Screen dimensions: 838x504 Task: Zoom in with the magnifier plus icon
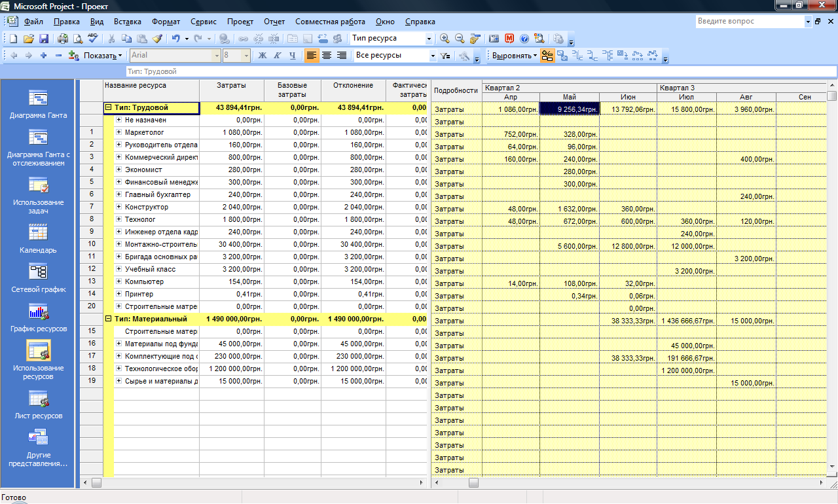pyautogui.click(x=445, y=39)
